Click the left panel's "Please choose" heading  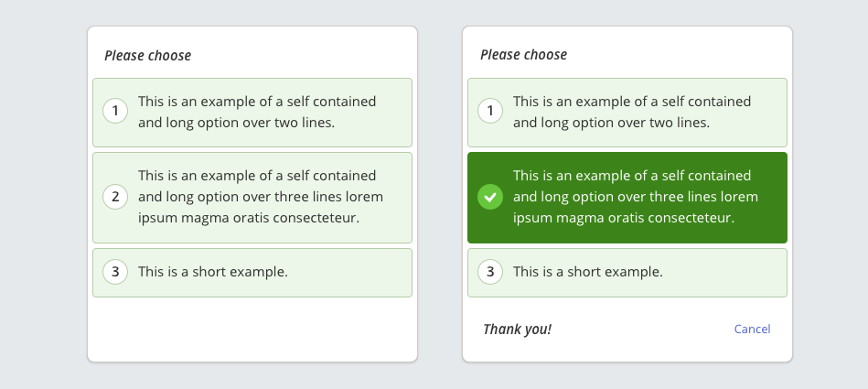[148, 56]
